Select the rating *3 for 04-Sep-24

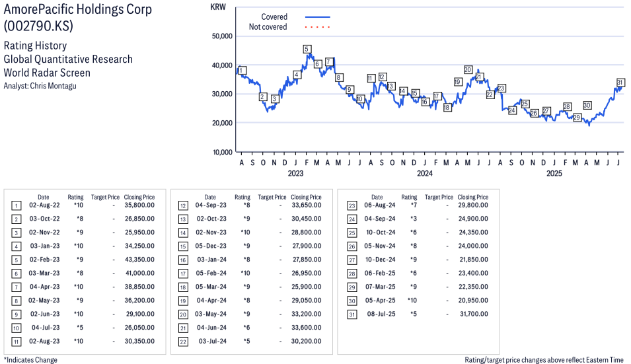click(x=414, y=219)
